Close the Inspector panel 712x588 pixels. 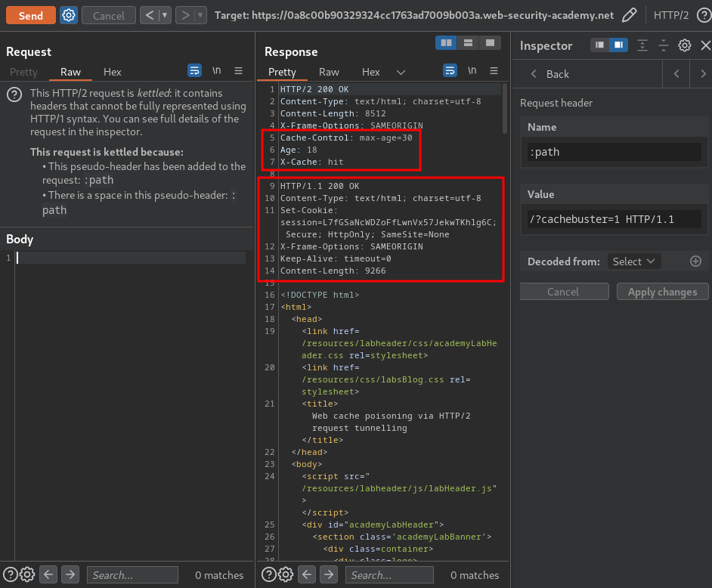[x=705, y=45]
